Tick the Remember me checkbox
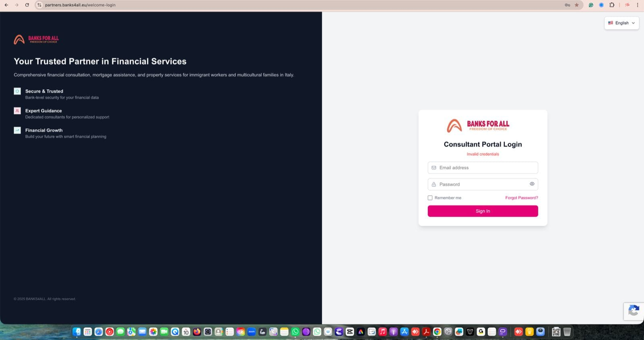The height and width of the screenshot is (340, 644). (x=430, y=198)
